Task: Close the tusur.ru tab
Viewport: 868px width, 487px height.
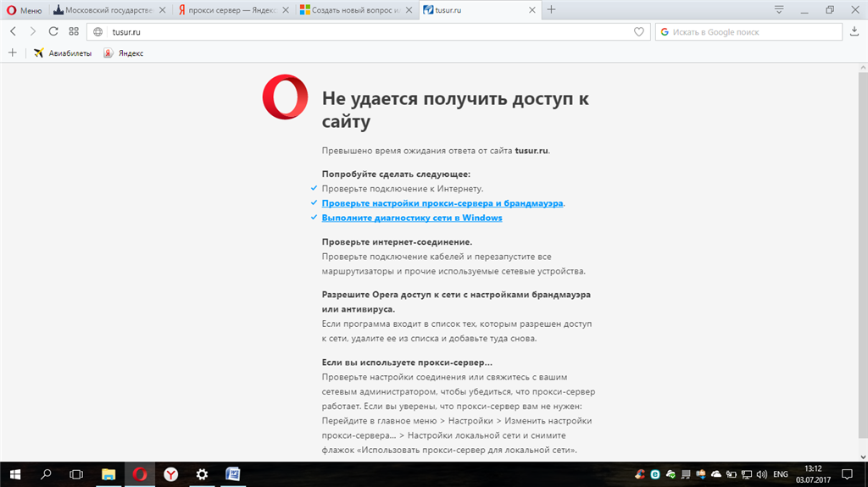Action: pyautogui.click(x=532, y=10)
